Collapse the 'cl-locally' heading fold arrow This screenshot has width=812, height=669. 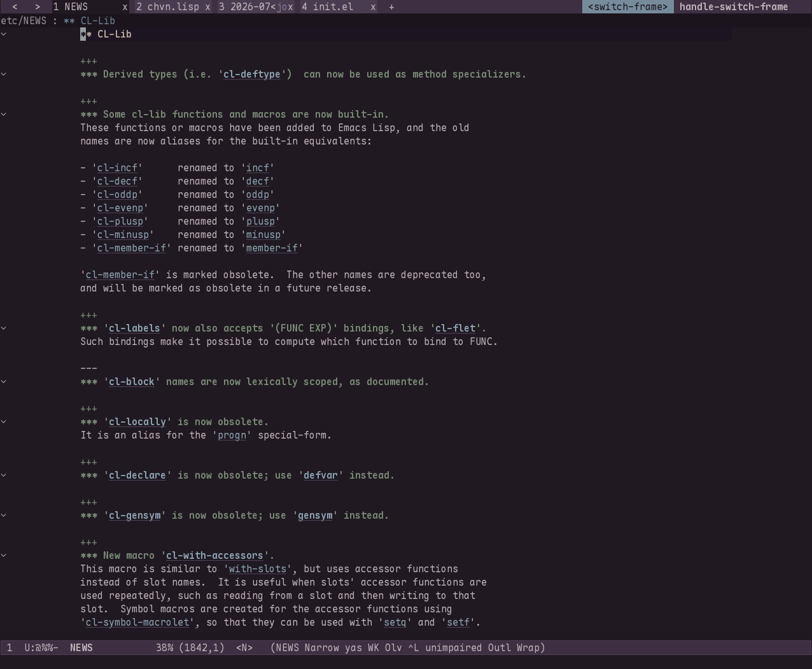(4, 421)
